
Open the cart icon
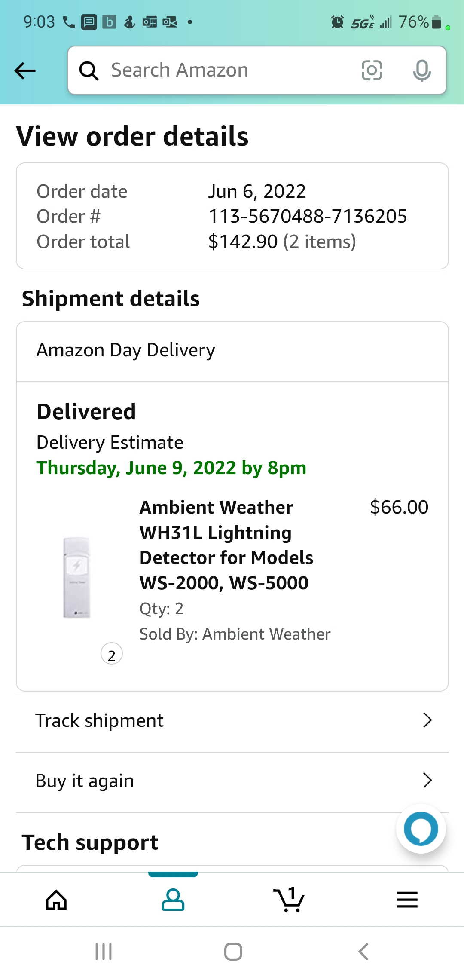(x=289, y=900)
